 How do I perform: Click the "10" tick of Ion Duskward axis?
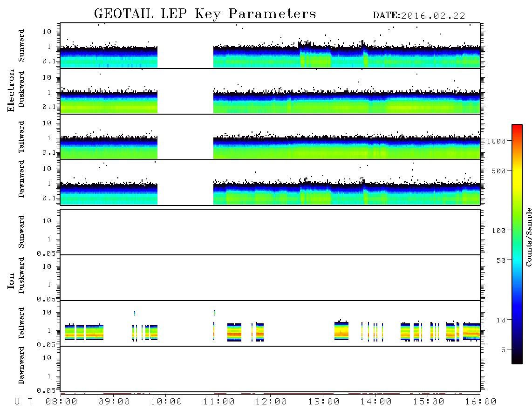pos(47,266)
